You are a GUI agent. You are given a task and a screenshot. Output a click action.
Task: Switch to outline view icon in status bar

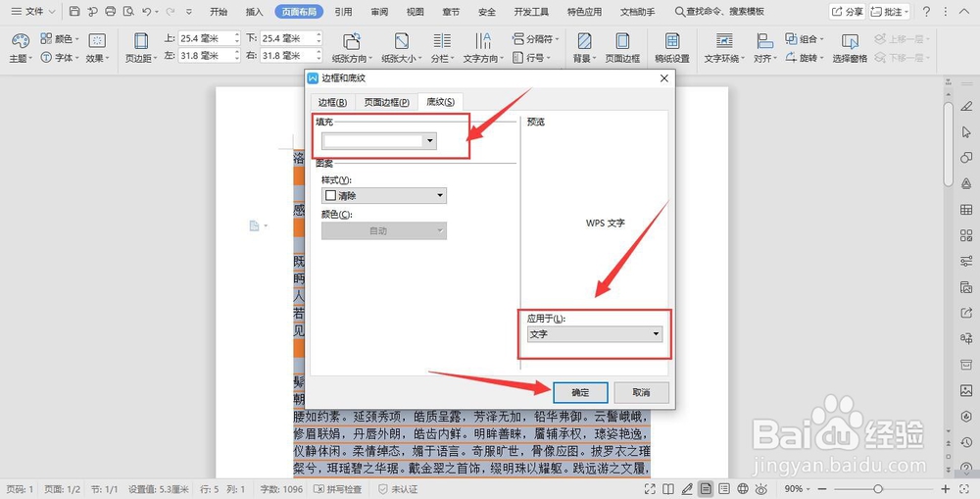pyautogui.click(x=724, y=489)
